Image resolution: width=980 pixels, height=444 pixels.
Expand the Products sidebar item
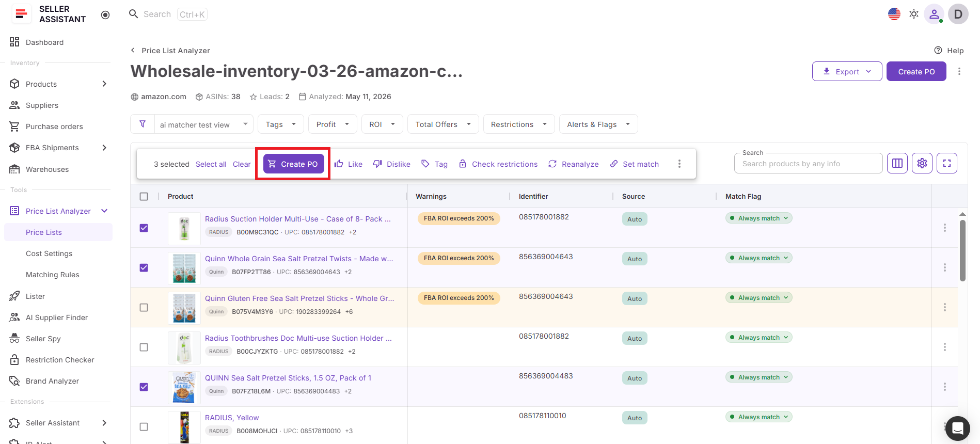pos(104,84)
